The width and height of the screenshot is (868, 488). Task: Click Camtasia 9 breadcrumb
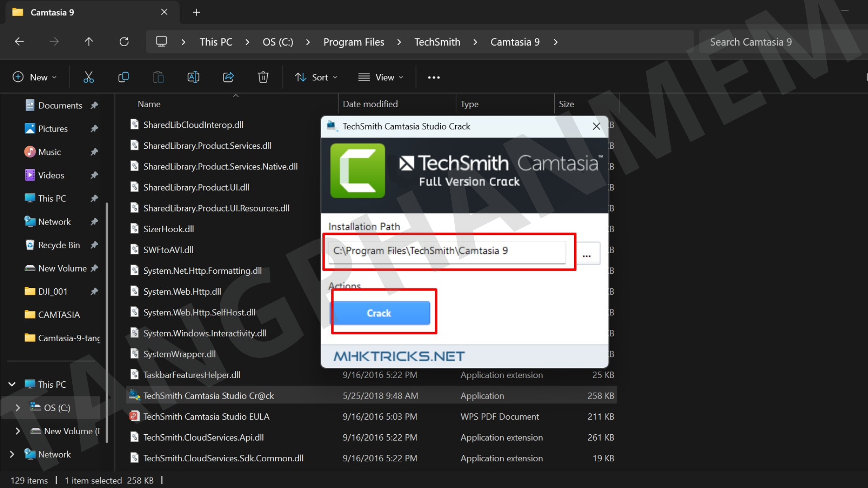515,42
